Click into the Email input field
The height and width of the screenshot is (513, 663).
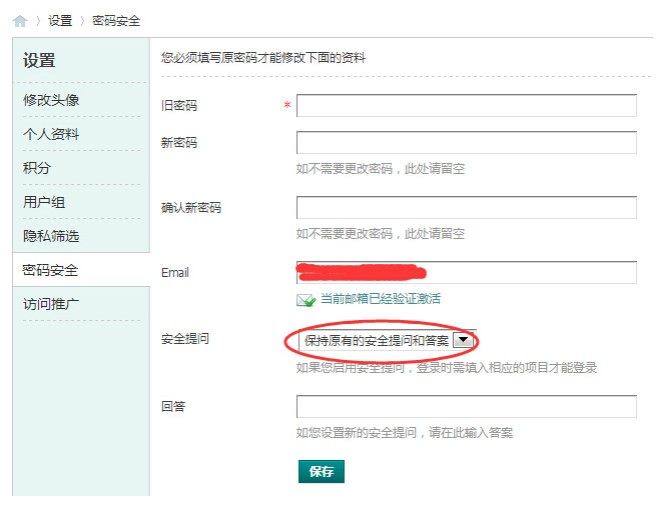point(466,272)
